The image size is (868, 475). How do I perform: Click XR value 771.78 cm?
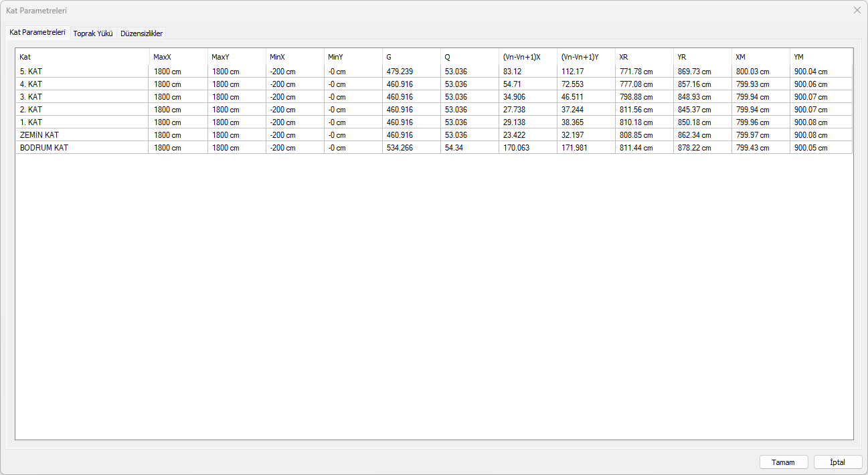pos(644,72)
